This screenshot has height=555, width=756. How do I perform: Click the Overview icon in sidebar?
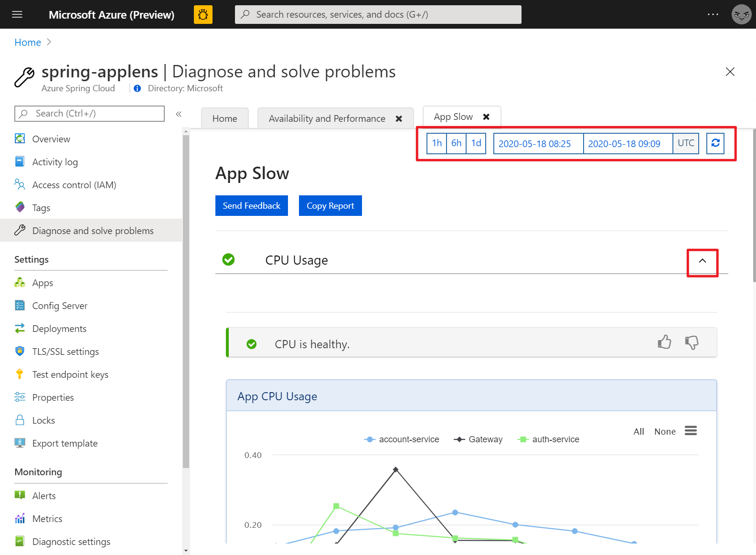tap(20, 139)
